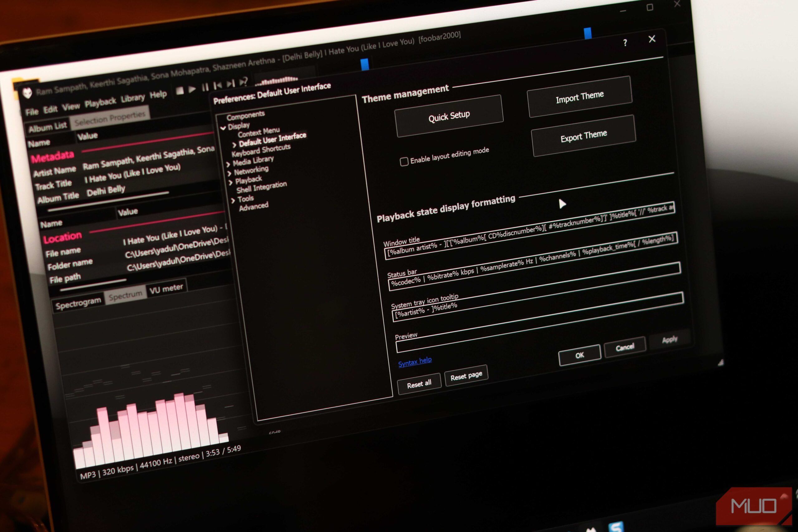Click the Help question mark on the Preferences dialog
The image size is (798, 532).
625,43
